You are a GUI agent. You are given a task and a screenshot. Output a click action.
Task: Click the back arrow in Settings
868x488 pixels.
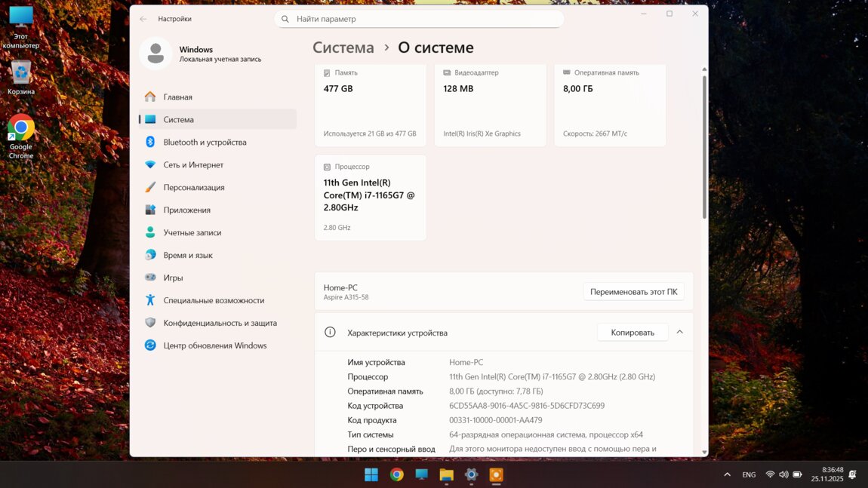(x=143, y=19)
